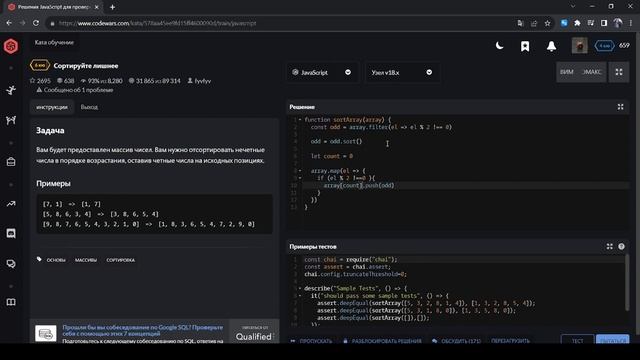Bookmark page with browser star icon
This screenshot has width=640, height=360.
tap(547, 23)
